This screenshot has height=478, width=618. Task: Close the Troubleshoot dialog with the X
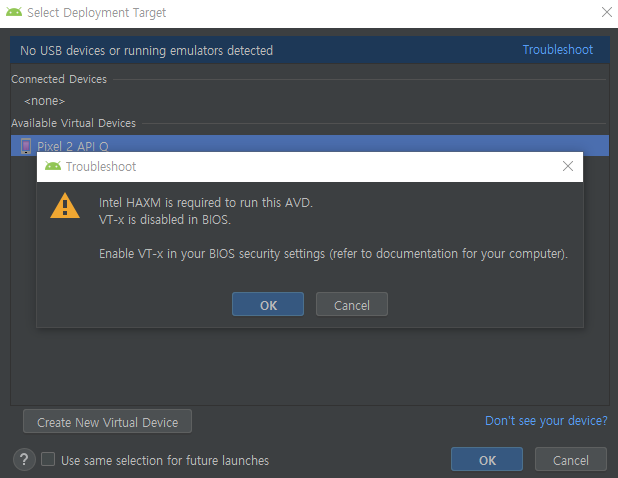(568, 166)
